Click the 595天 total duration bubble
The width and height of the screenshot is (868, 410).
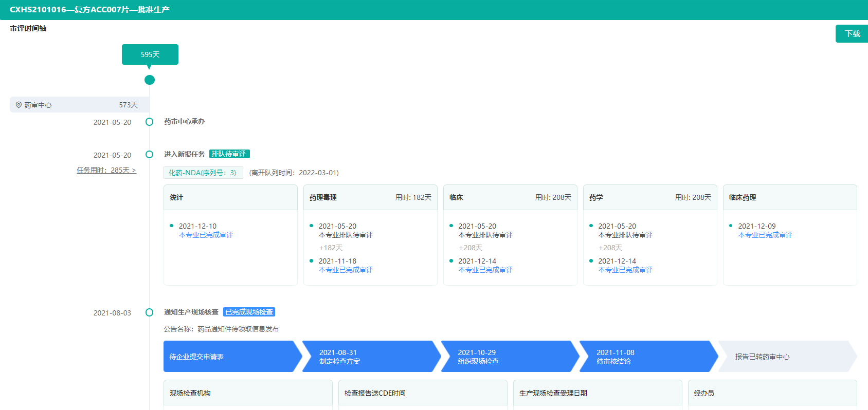point(150,54)
